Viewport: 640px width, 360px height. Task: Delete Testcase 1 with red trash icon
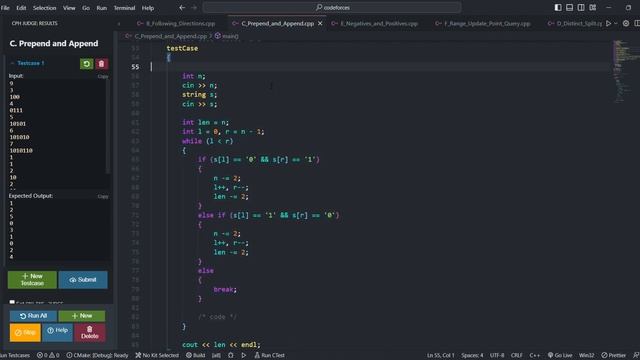(102, 64)
